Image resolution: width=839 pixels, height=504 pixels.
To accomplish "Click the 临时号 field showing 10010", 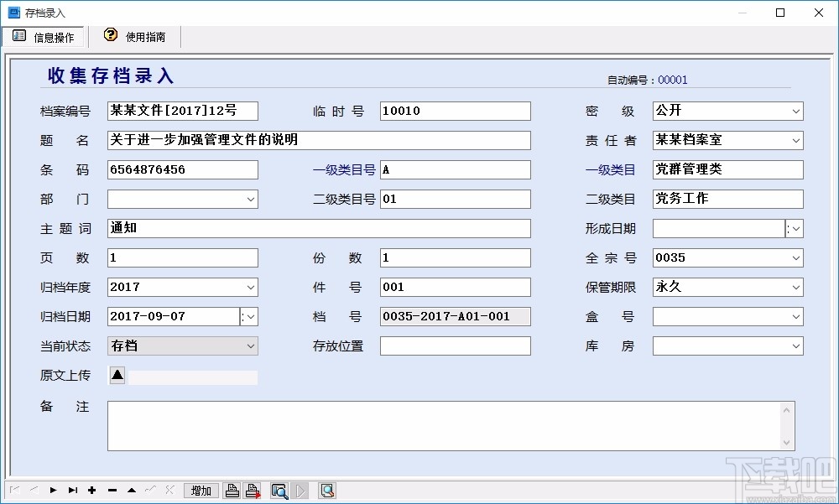I will coord(456,112).
